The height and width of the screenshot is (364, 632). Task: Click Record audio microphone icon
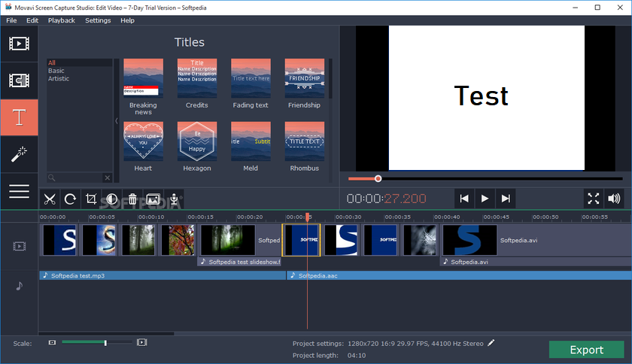[x=174, y=199]
